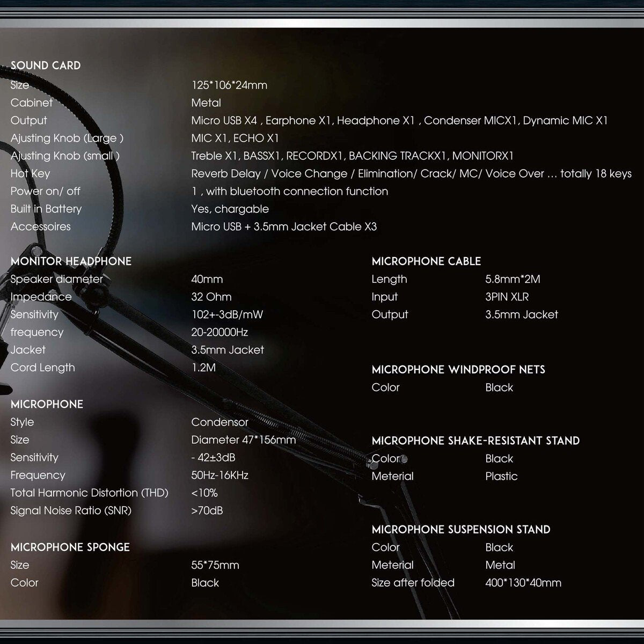This screenshot has width=644, height=644.
Task: Click the 'Power on/ off' label
Action: click(45, 191)
